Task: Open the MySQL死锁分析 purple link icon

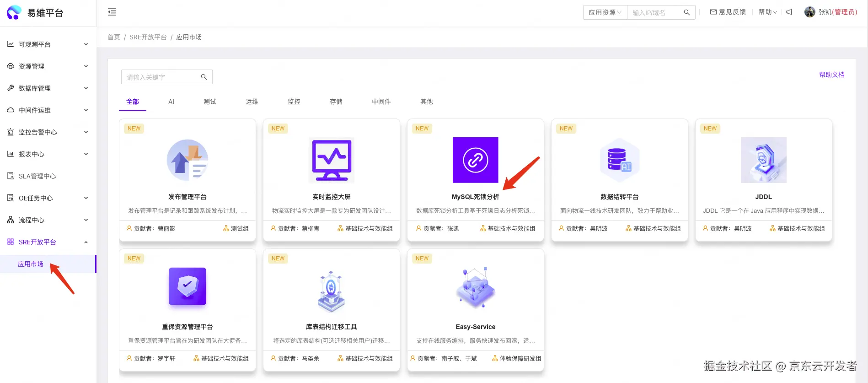Action: point(476,160)
